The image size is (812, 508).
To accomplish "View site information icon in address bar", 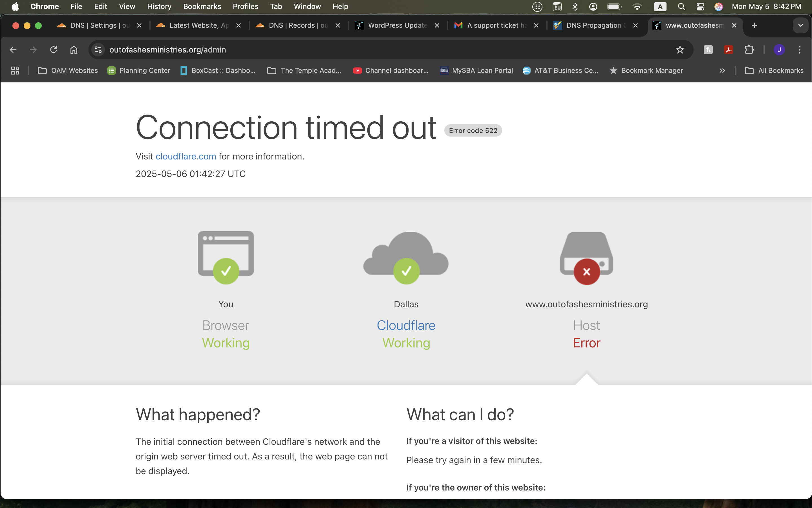I will (x=98, y=50).
